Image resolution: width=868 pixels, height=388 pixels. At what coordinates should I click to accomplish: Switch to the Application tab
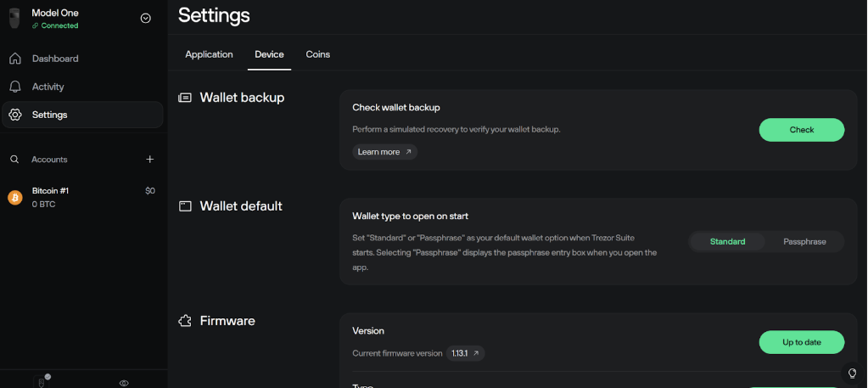click(209, 54)
